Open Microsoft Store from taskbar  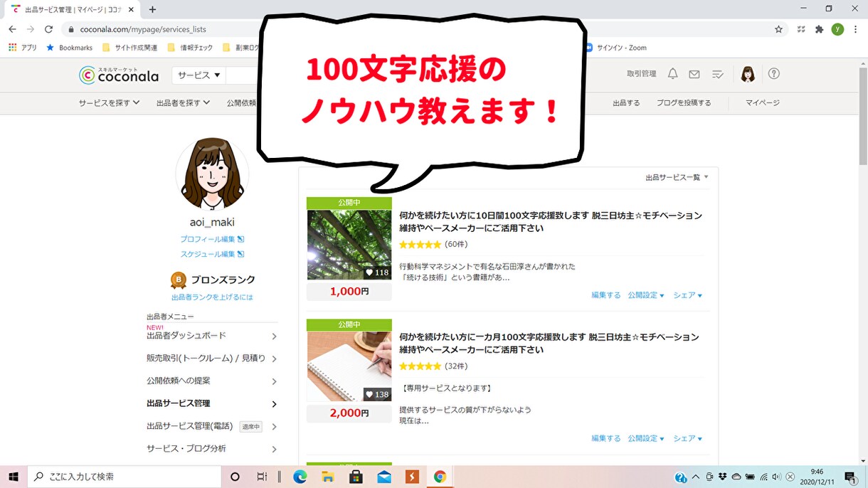(x=356, y=477)
